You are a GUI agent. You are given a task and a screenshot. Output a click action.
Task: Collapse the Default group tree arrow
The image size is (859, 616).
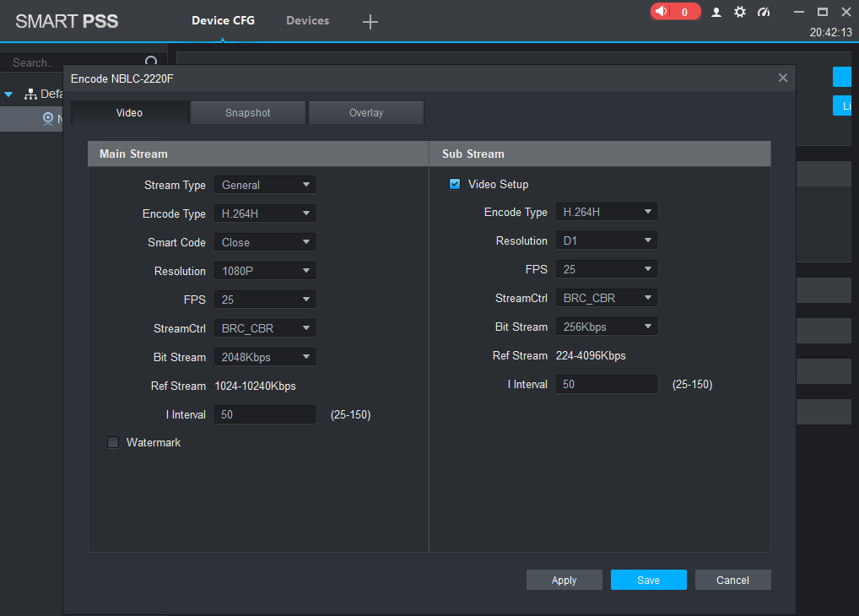(8, 95)
